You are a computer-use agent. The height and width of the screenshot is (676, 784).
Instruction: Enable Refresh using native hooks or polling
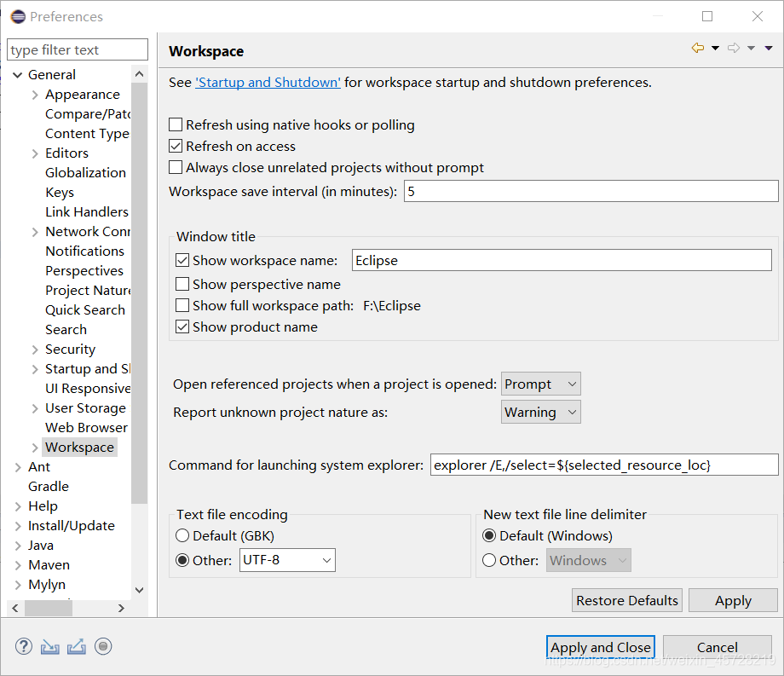(x=176, y=124)
